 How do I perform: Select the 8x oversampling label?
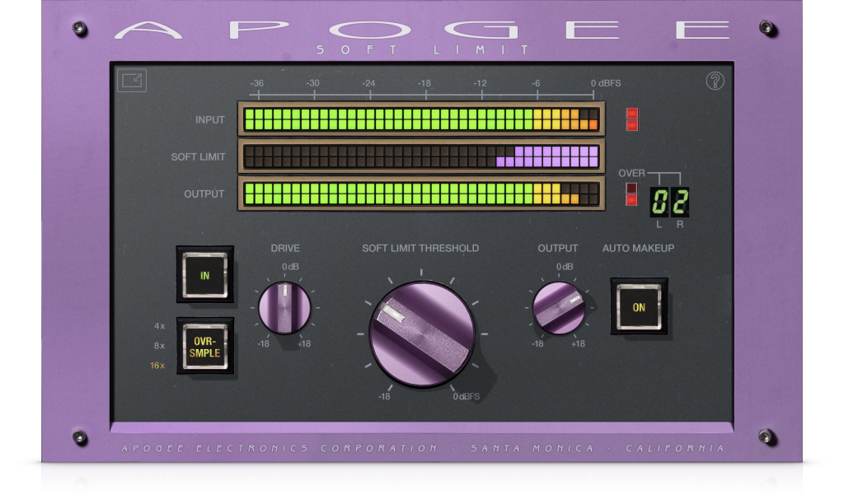[159, 346]
